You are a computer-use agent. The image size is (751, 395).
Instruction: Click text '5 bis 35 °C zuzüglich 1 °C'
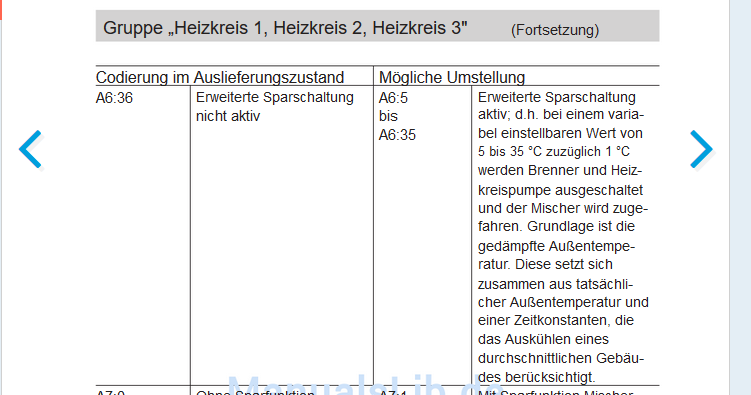554,152
